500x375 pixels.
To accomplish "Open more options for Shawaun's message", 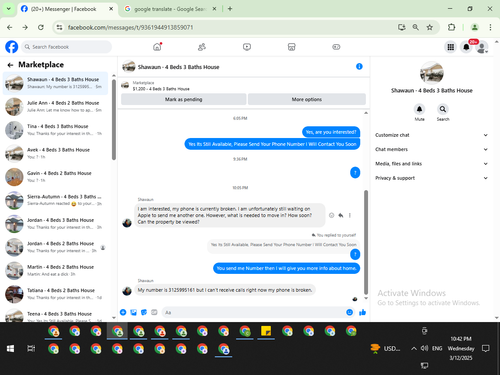I will coord(350,215).
